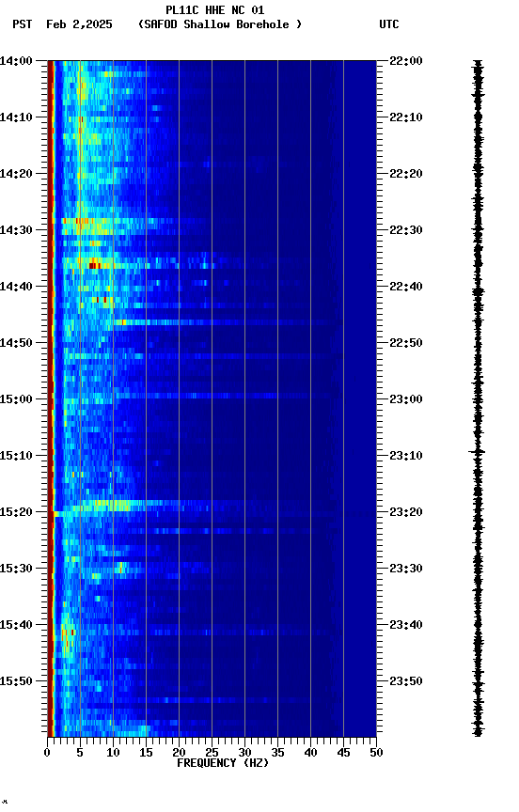
Task: Click the 50 Hz frequency tick label
Action: [x=377, y=753]
